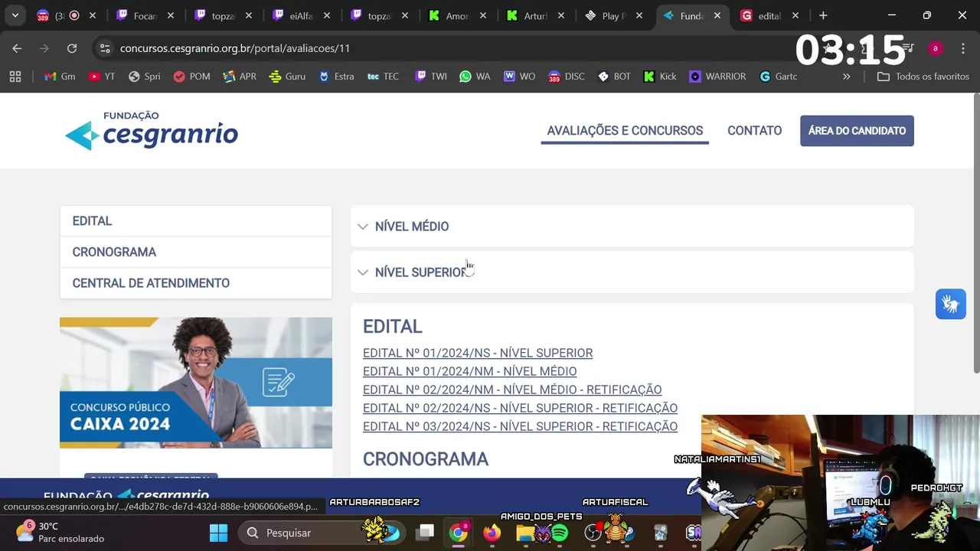Open EDITAL Nº 01/2024/NS - NÍVEL SUPERIOR
980x551 pixels.
point(478,353)
